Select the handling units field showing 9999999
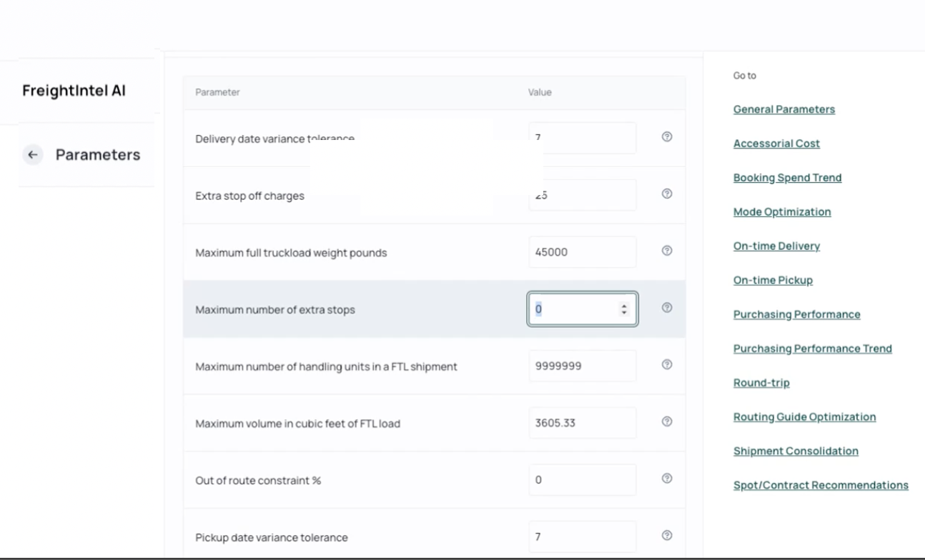This screenshot has height=560, width=925. 582,366
